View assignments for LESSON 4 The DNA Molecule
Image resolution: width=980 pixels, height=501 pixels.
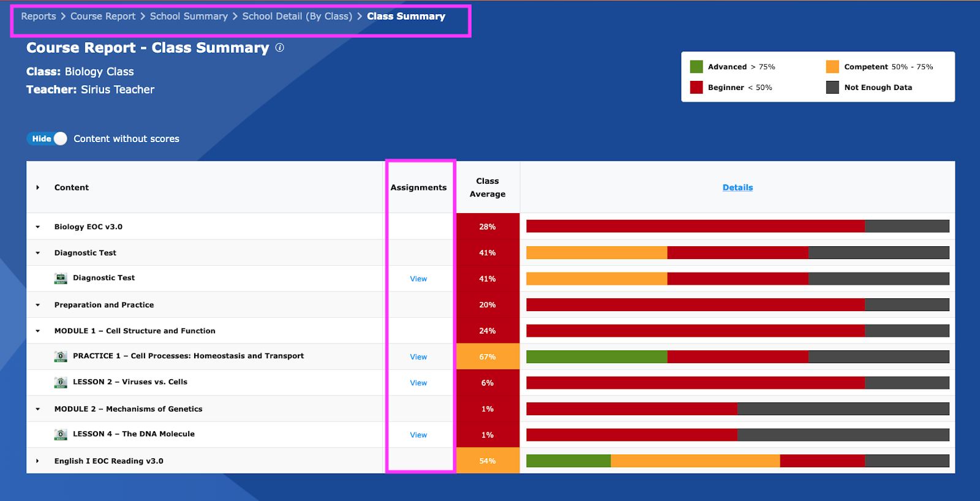point(418,435)
